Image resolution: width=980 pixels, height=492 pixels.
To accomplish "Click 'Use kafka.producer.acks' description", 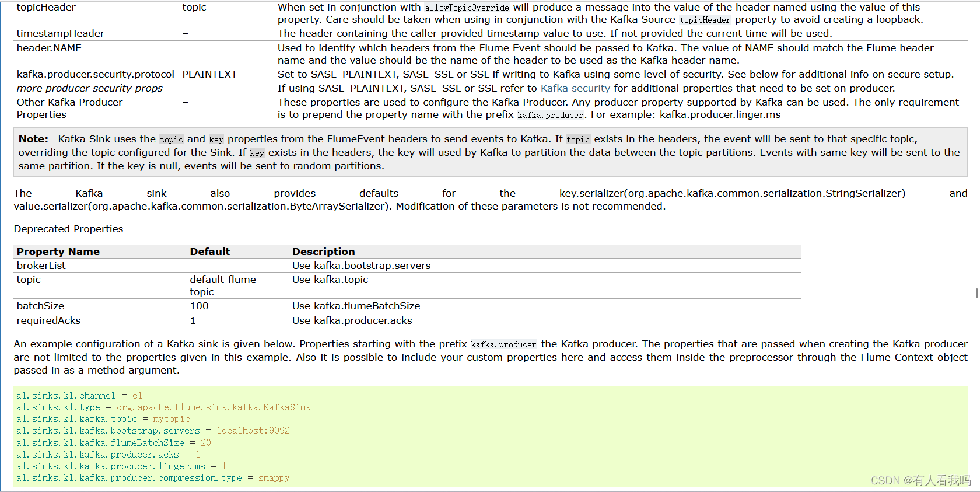I will 352,320.
